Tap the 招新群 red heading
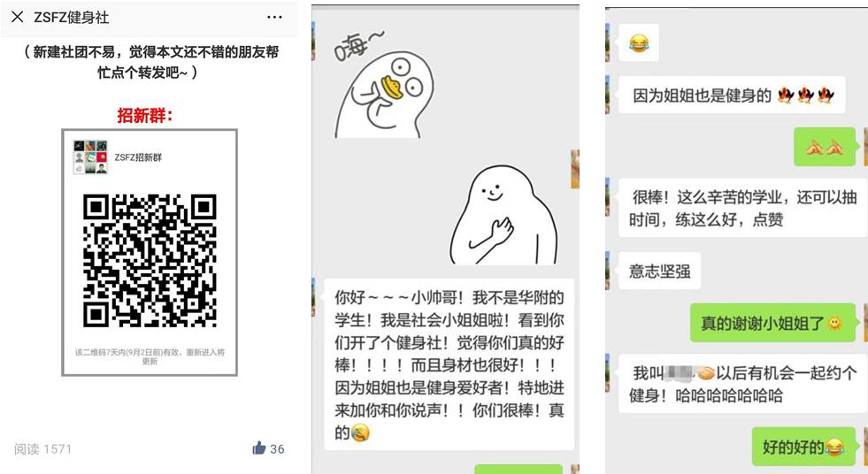The height and width of the screenshot is (474, 868). tap(145, 115)
